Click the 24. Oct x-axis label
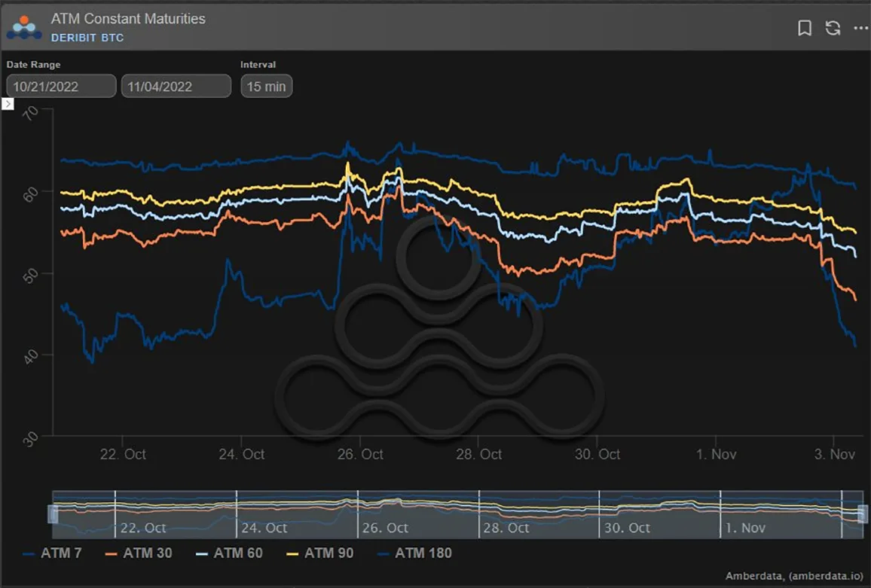 (x=242, y=454)
